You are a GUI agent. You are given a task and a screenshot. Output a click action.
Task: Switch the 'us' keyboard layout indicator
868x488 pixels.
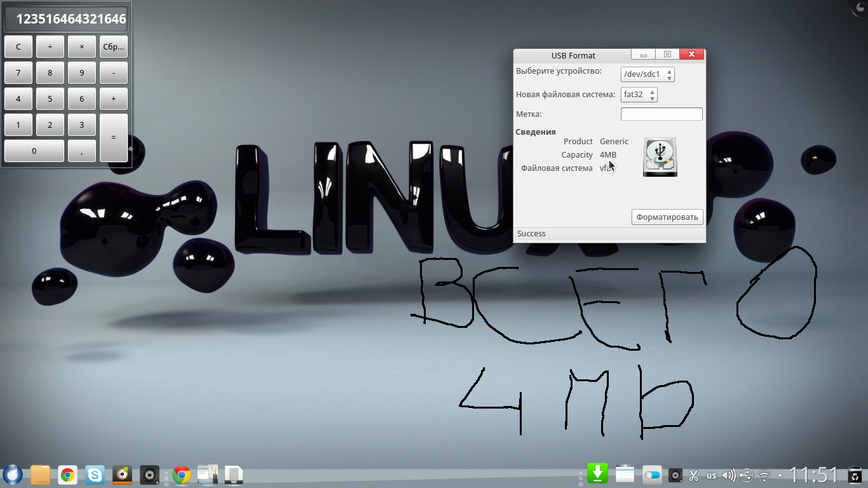pos(711,475)
